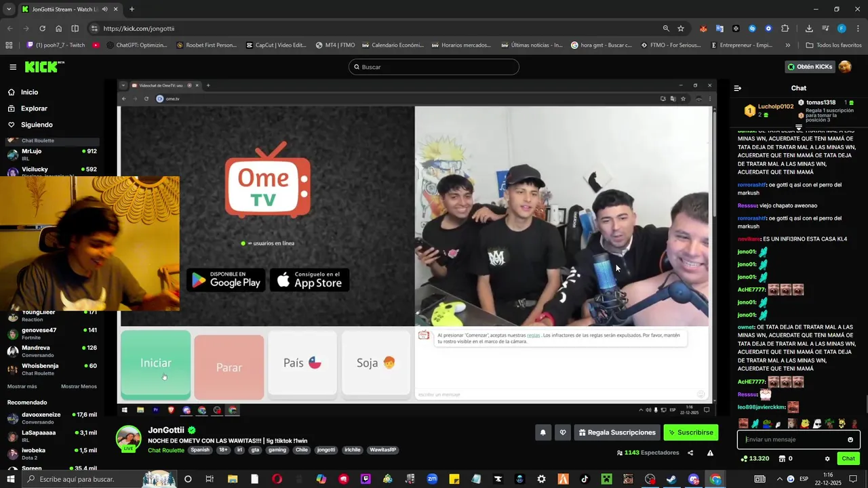
Task: Click the notification bell for JonGottii
Action: pos(542,432)
